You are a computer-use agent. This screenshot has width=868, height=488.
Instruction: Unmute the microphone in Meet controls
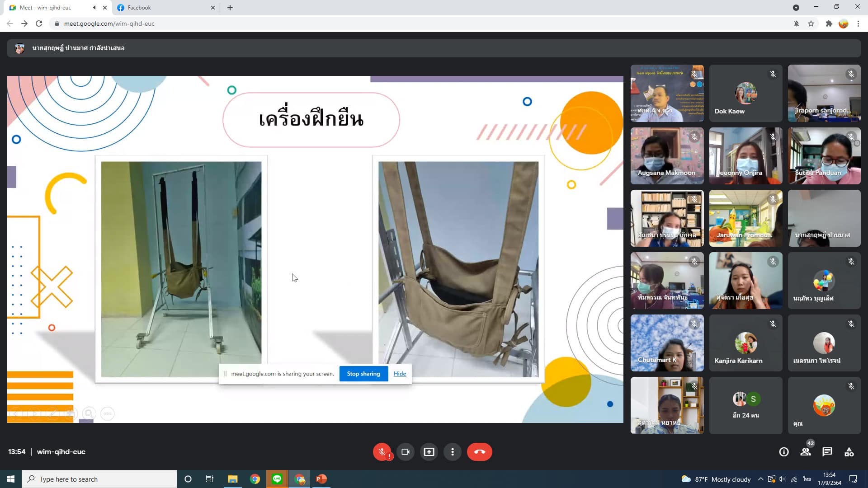[x=382, y=452]
